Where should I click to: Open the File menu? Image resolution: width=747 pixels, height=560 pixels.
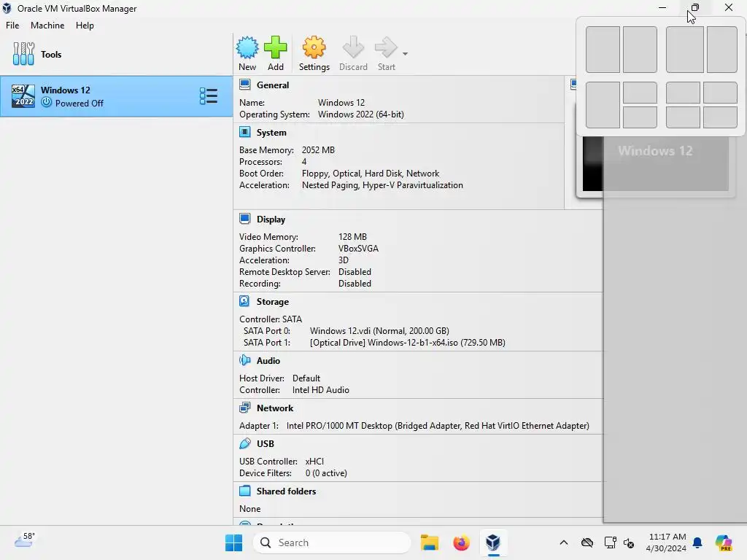pyautogui.click(x=12, y=26)
